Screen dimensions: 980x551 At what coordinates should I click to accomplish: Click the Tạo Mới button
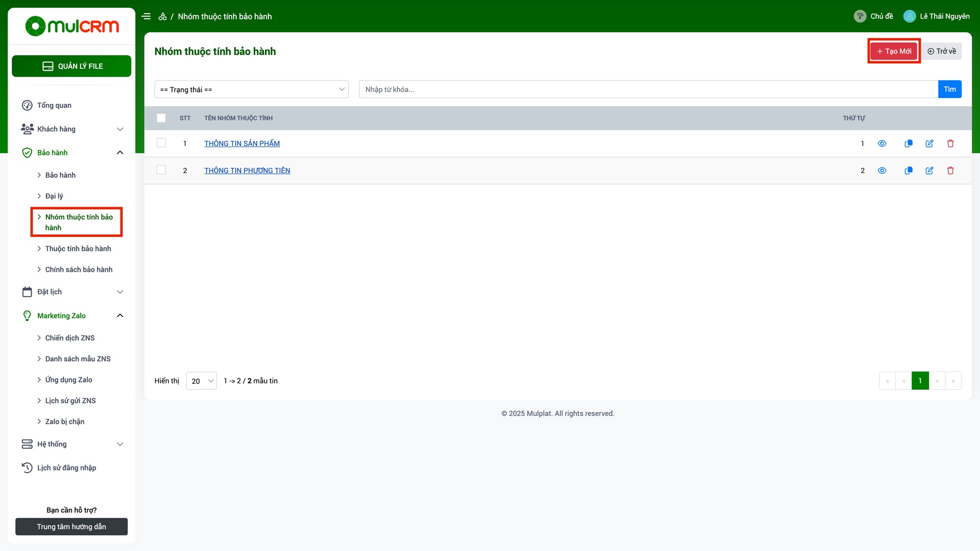[894, 51]
